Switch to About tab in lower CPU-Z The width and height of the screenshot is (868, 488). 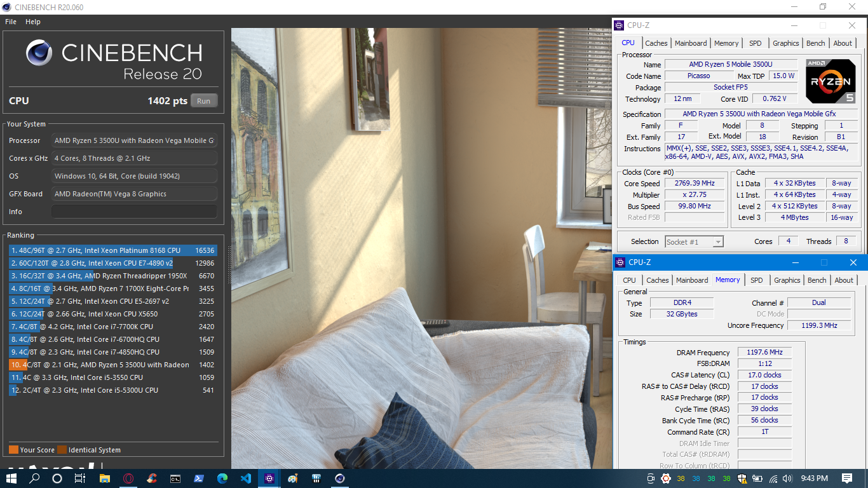(844, 280)
